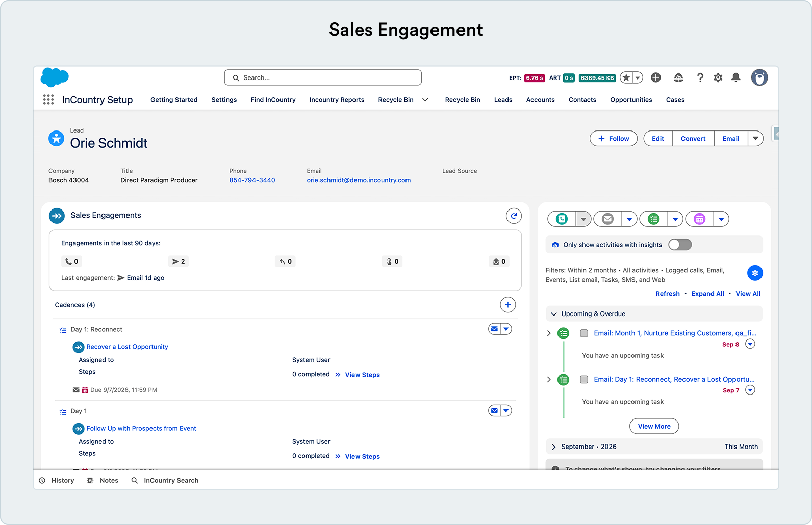This screenshot has width=812, height=525.
Task: Open the user profile avatar
Action: (759, 77)
